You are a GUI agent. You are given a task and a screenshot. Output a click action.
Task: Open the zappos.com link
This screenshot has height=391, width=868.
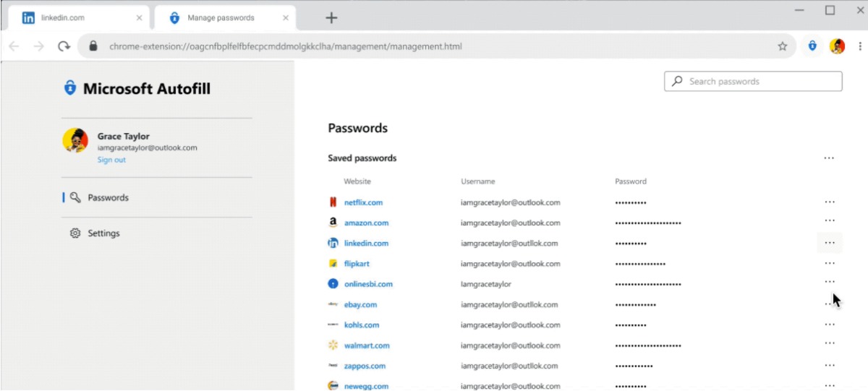365,366
